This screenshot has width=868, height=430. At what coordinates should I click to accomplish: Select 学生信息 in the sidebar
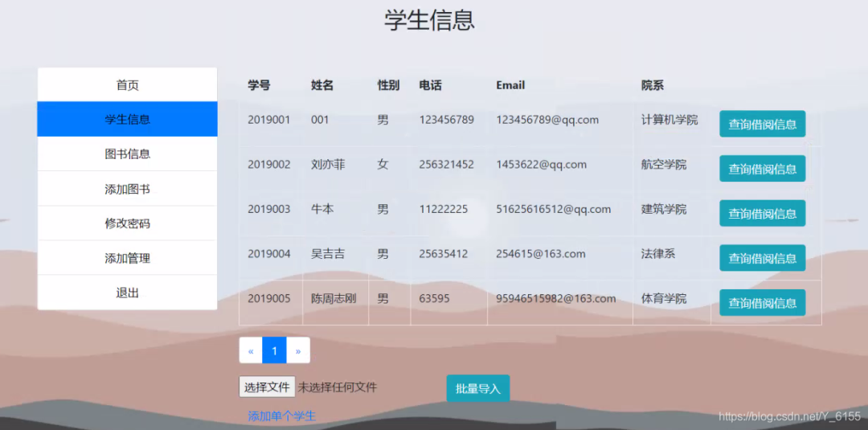(x=127, y=119)
